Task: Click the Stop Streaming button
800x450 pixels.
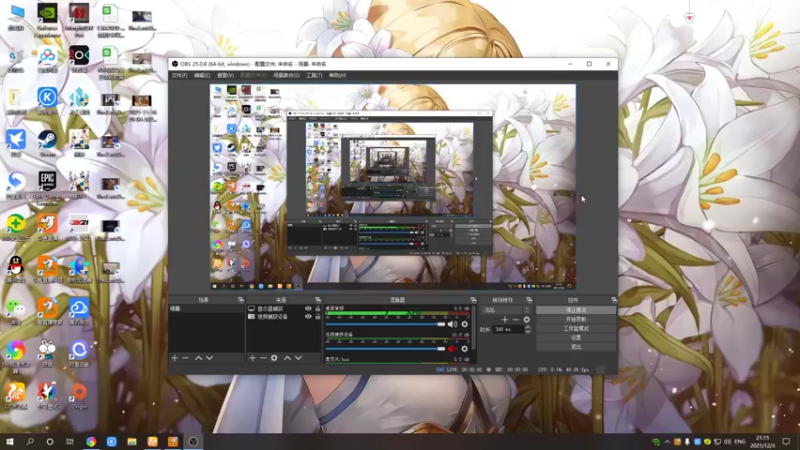Action: tap(576, 310)
